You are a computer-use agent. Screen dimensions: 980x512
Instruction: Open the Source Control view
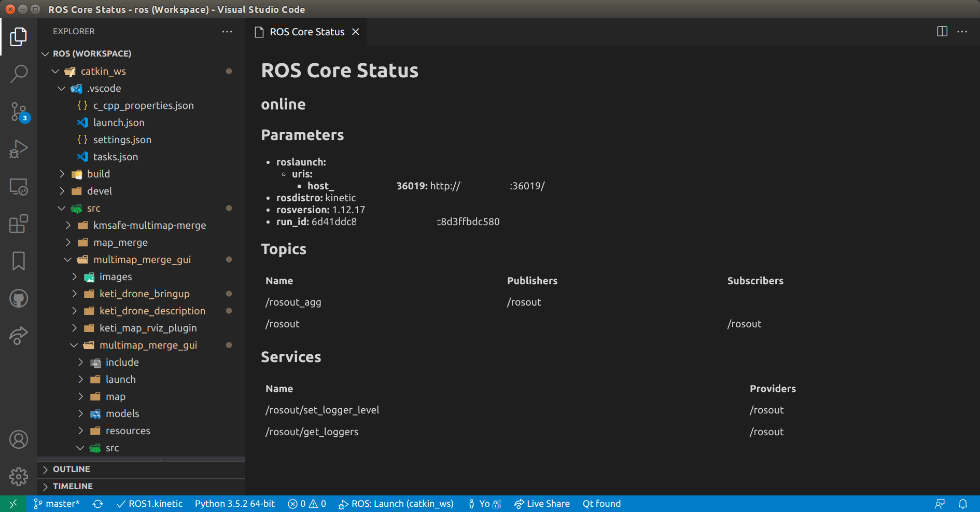(19, 112)
